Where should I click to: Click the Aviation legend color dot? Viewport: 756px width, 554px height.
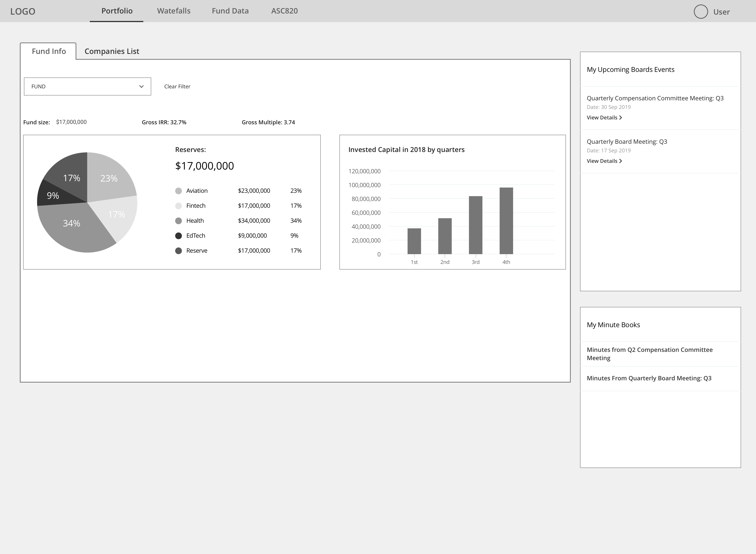[178, 191]
